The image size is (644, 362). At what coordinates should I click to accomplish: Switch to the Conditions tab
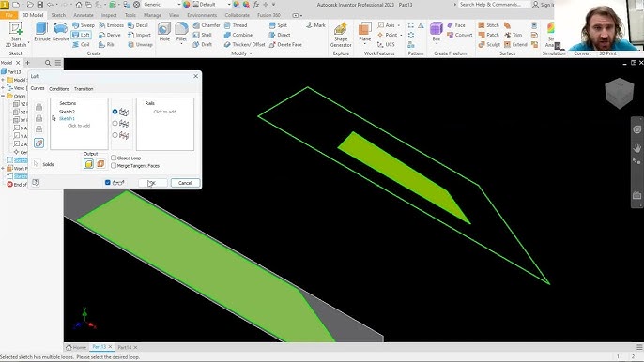pyautogui.click(x=59, y=89)
